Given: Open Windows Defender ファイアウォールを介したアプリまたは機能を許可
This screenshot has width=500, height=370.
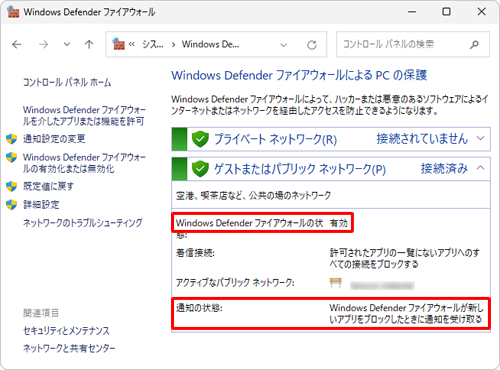Looking at the screenshot, I should point(84,116).
